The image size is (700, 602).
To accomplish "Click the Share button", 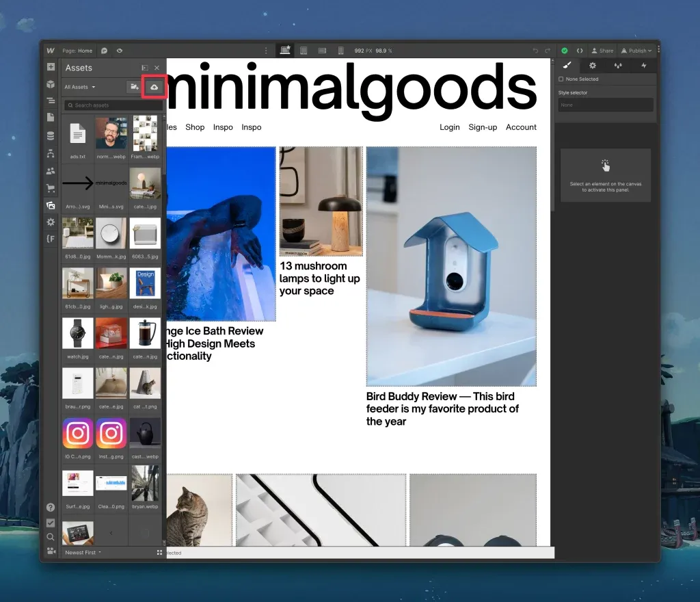I will point(603,51).
